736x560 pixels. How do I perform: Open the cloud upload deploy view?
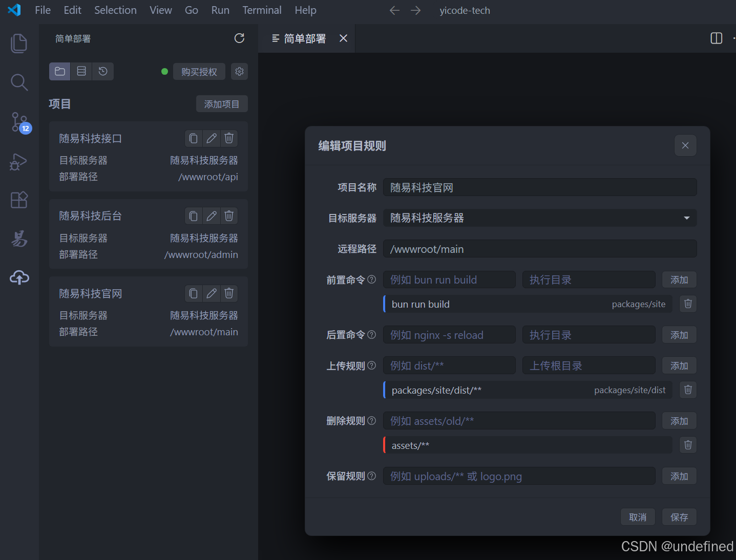click(19, 277)
